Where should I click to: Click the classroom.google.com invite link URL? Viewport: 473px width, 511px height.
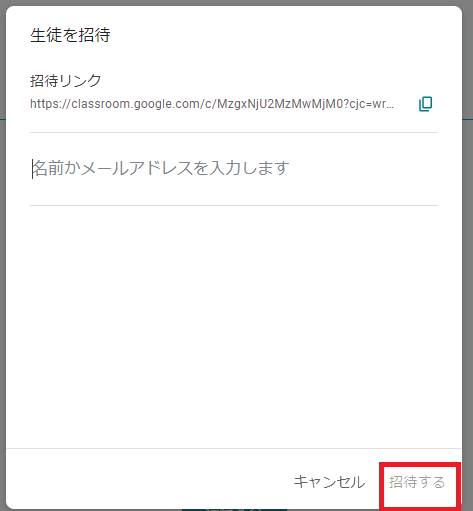[212, 104]
